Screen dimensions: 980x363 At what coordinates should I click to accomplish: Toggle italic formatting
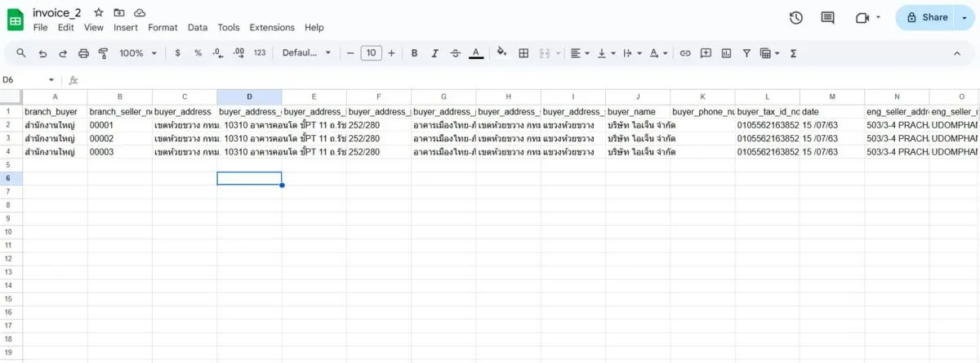coord(434,53)
